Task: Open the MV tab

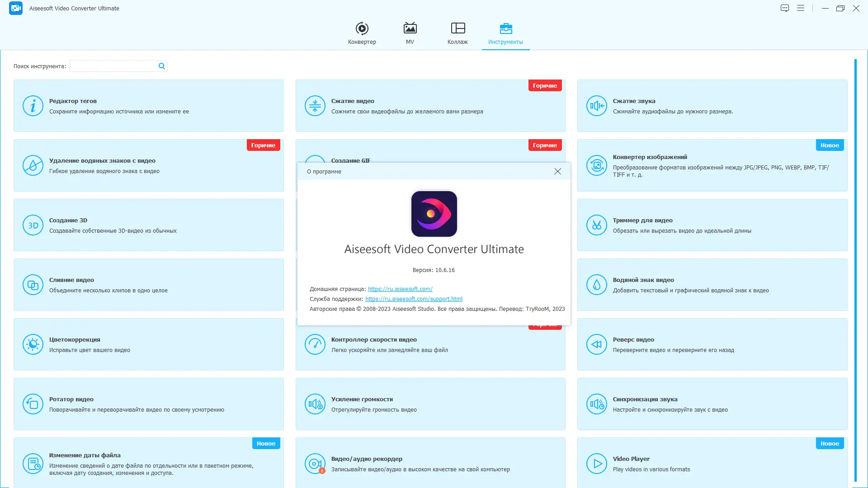Action: coord(410,33)
